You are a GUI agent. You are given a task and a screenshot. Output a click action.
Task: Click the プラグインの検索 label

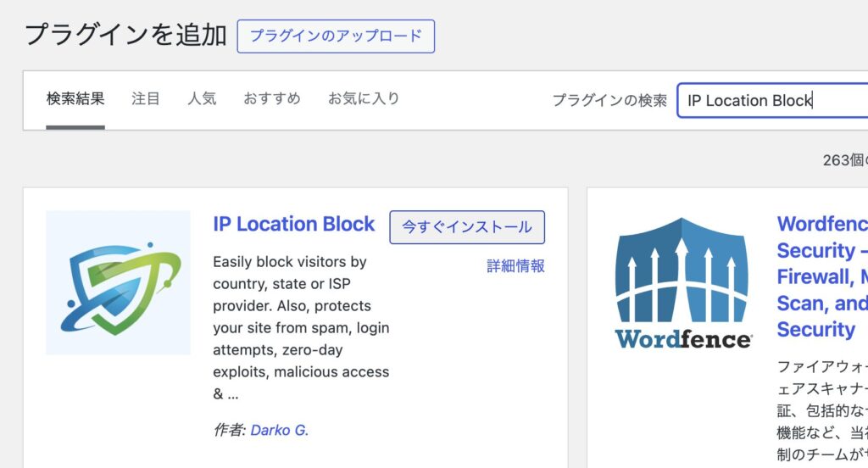coord(609,100)
